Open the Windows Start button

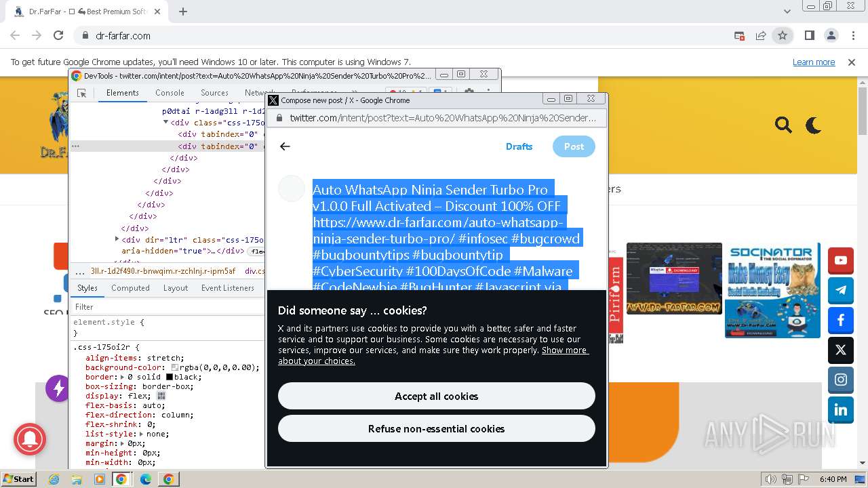coord(18,479)
